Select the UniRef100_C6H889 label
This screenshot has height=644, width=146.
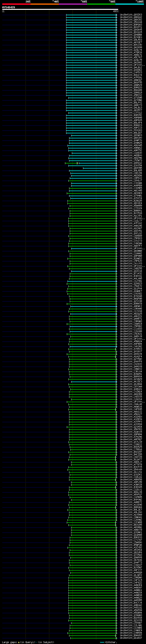[x=131, y=236]
